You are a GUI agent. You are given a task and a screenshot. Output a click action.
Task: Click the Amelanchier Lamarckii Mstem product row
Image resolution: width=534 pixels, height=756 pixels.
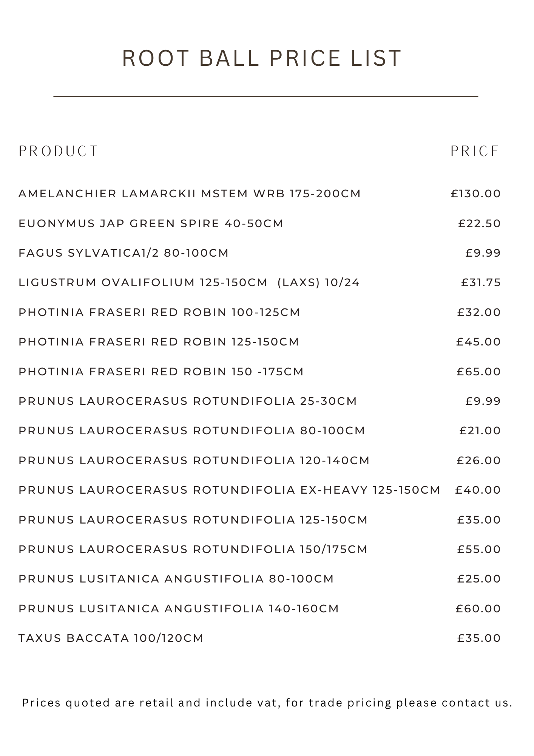tap(190, 194)
